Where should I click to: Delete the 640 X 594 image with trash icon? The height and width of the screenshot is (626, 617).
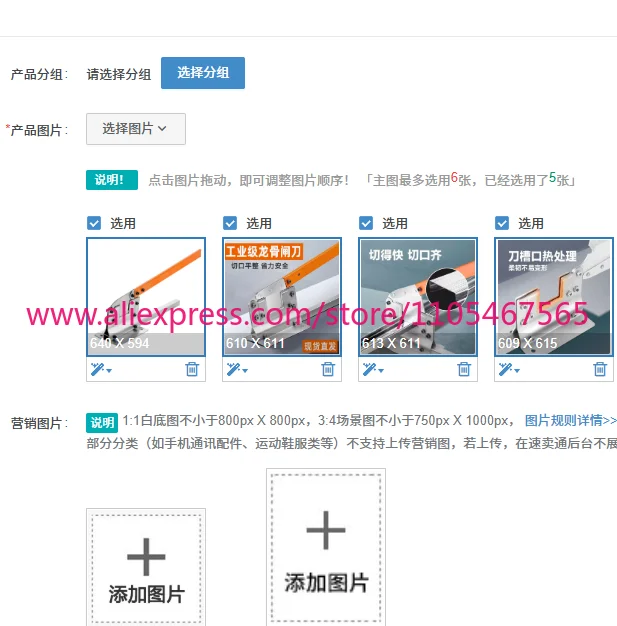tap(192, 369)
